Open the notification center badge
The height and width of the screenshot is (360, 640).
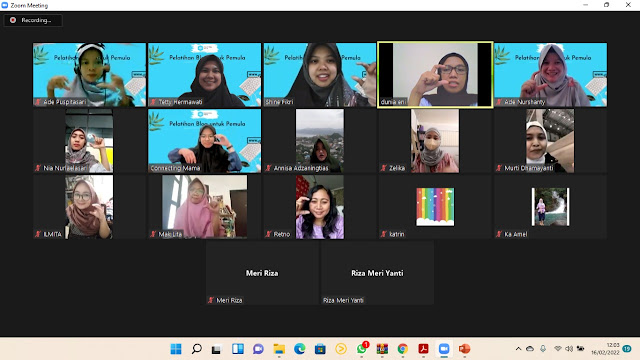(627, 349)
